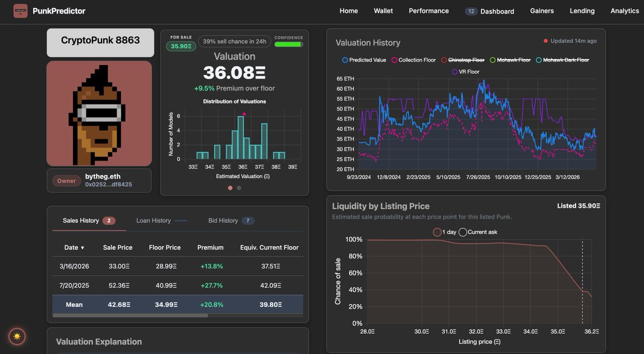Toggle Predicted Value legend series
Viewport: 644px width, 354px height.
364,60
